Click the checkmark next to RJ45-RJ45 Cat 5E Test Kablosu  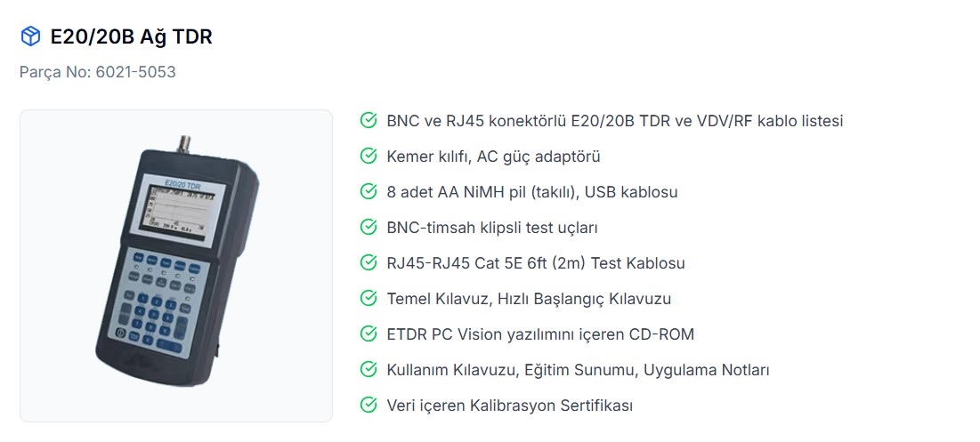click(x=368, y=263)
